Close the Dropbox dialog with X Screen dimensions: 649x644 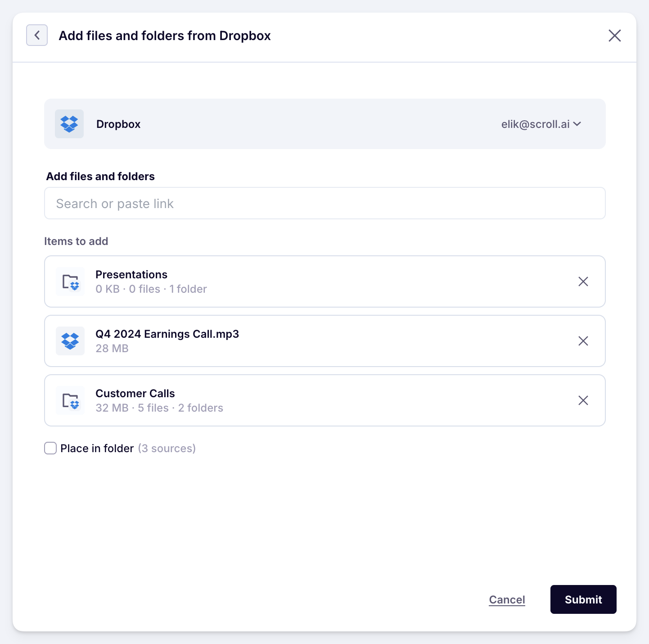614,36
